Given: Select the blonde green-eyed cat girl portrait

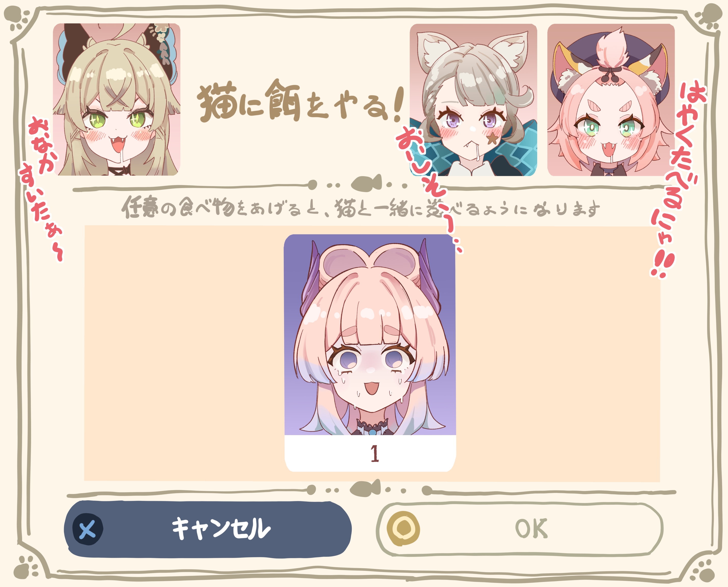Looking at the screenshot, I should tap(117, 99).
